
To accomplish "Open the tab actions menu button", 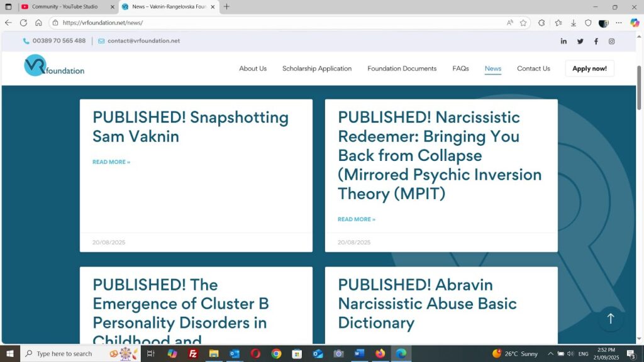I will 8,7.
